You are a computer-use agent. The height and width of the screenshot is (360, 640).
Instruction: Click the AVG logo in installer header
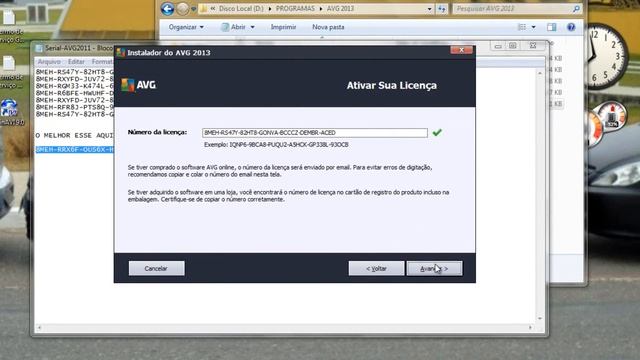pyautogui.click(x=139, y=85)
